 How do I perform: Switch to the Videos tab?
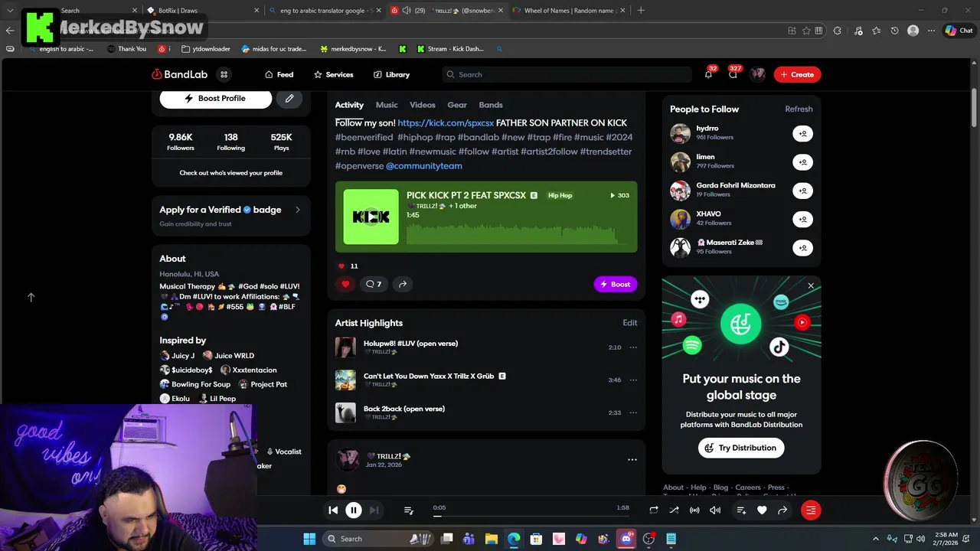click(x=423, y=105)
